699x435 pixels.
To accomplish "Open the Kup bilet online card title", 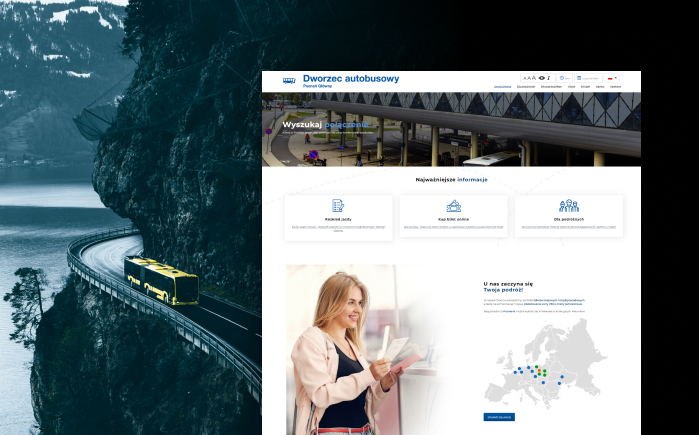I will point(453,218).
